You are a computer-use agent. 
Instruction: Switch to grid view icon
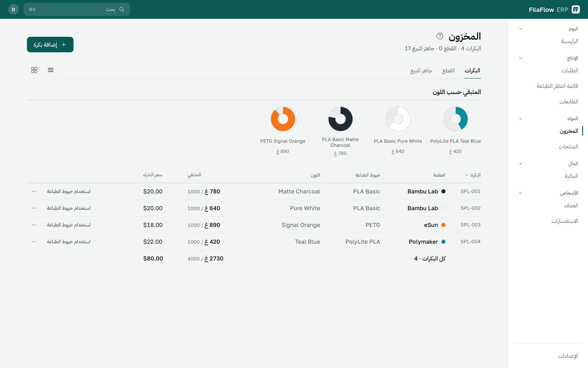coord(34,70)
